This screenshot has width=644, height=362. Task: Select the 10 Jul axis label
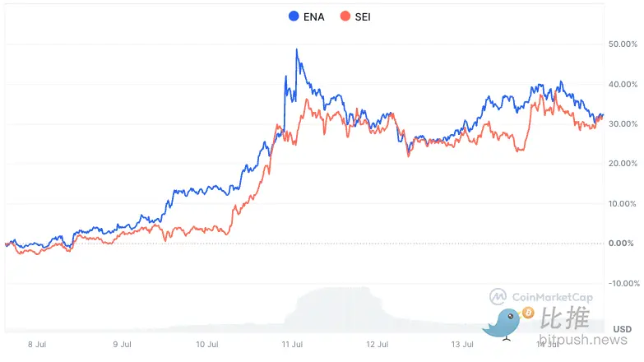click(x=207, y=344)
